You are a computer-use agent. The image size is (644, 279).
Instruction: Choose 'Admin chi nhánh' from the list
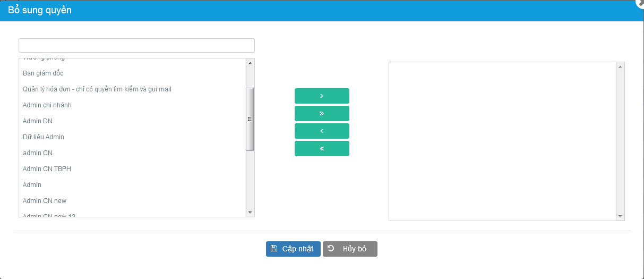[47, 105]
